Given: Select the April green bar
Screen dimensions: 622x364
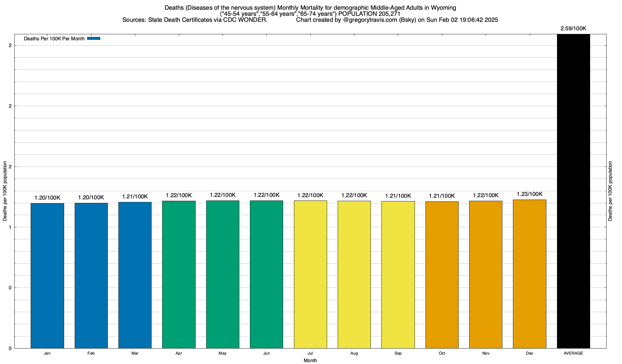Looking at the screenshot, I should coord(179,275).
